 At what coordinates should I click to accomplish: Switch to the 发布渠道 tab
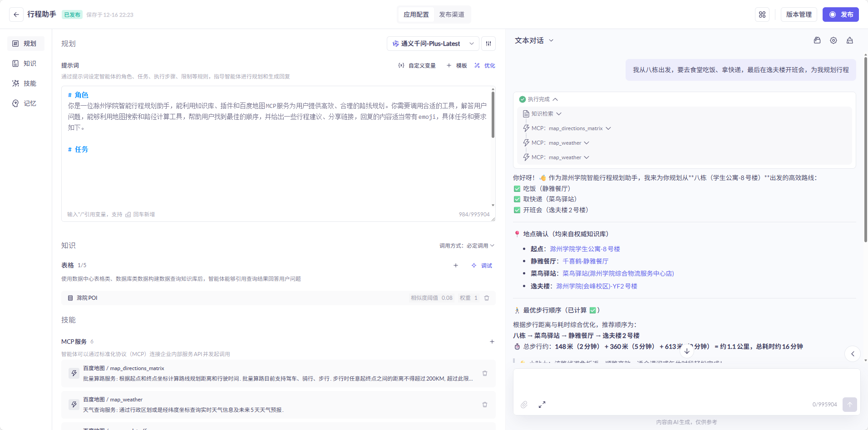click(452, 14)
